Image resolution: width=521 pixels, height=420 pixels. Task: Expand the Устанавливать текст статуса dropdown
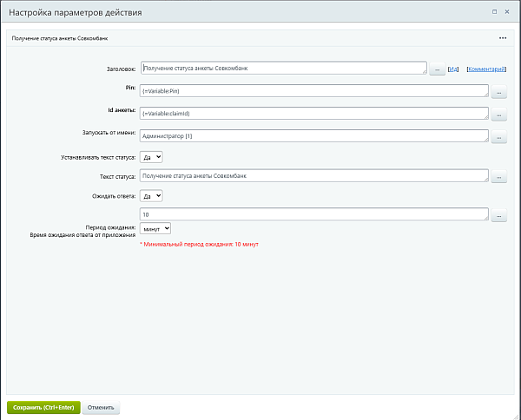click(x=151, y=157)
